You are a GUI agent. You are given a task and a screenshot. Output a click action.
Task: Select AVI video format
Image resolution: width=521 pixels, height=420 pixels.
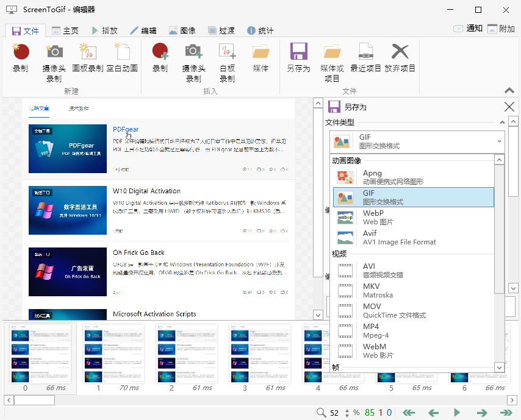pos(414,271)
